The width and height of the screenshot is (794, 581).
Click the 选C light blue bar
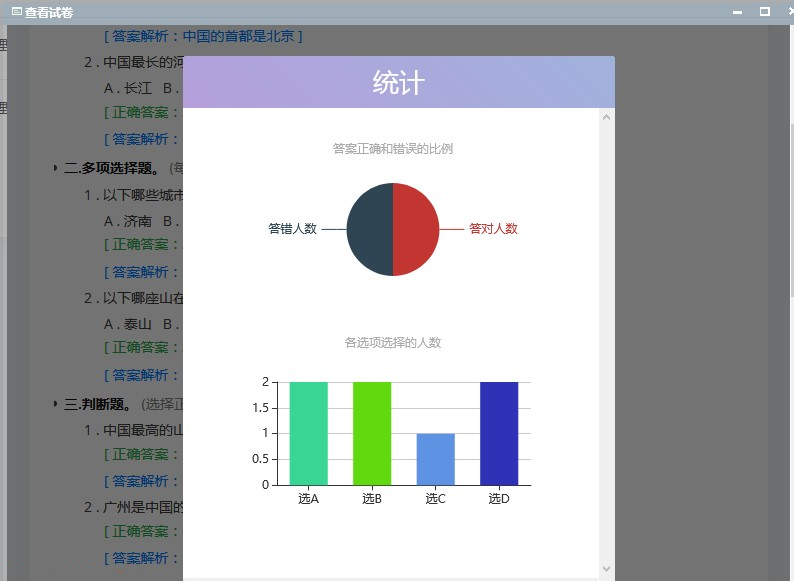coord(435,459)
